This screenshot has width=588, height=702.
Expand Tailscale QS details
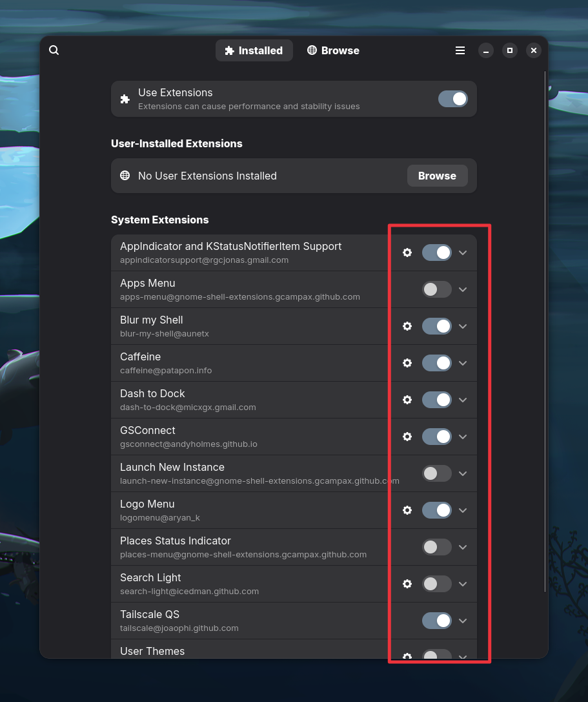click(x=463, y=621)
